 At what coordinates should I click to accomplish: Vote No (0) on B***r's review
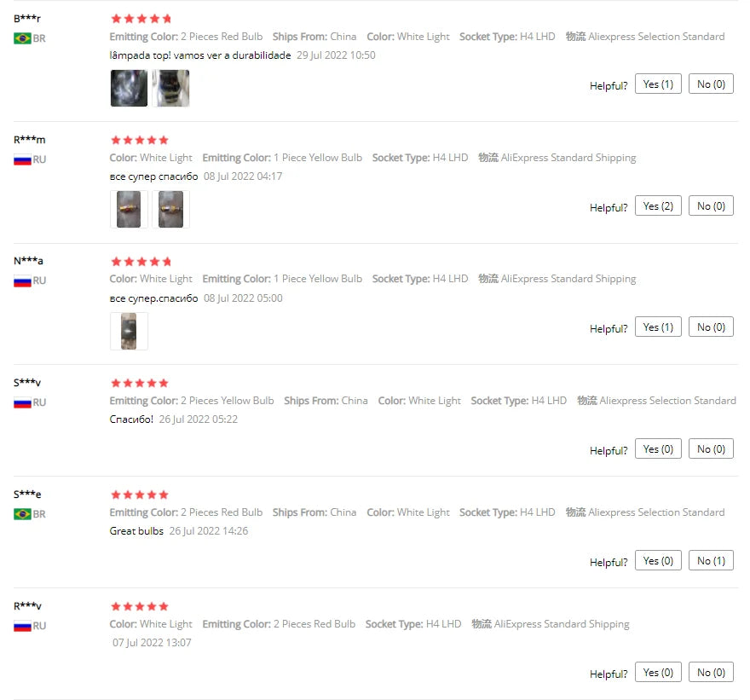[711, 84]
